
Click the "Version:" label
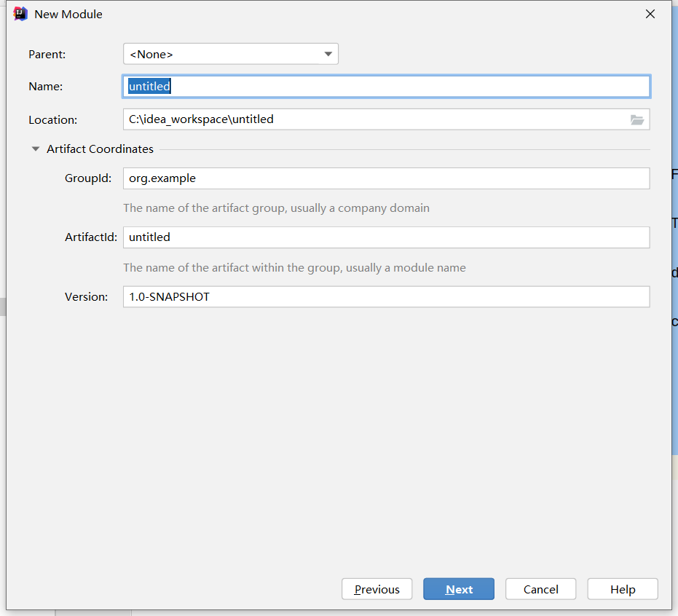point(86,297)
